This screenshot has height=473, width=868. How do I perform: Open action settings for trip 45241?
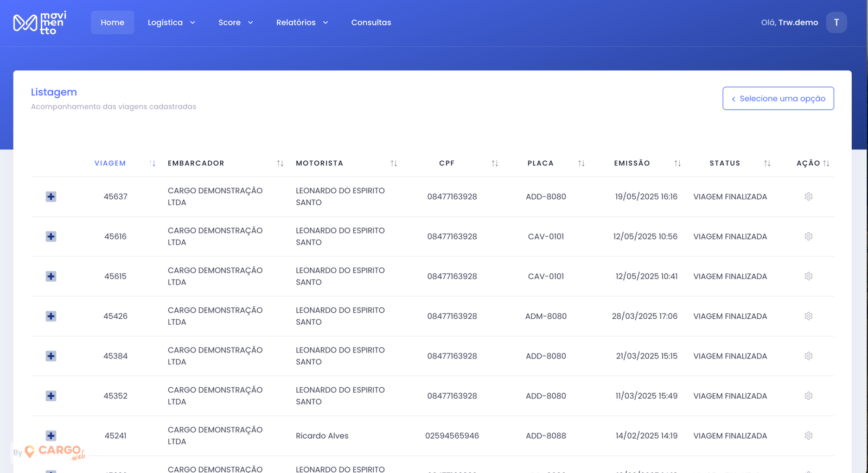click(808, 436)
